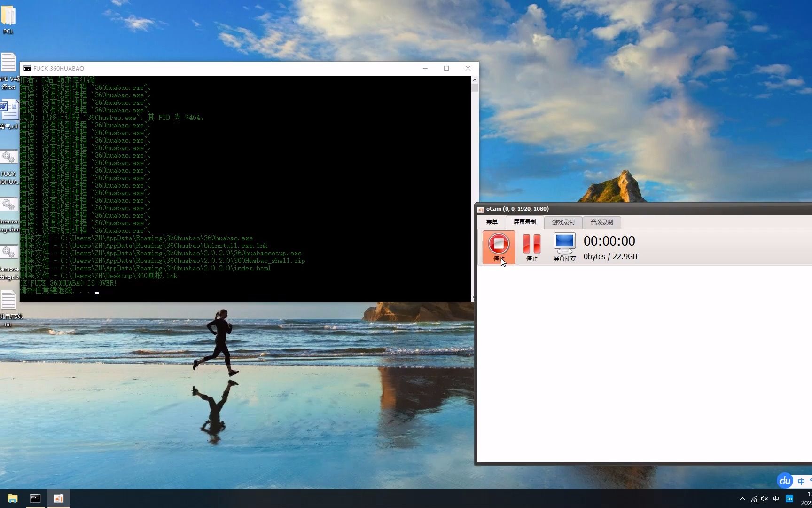
Task: Click the blue du tray icon in taskbar
Action: 789,499
